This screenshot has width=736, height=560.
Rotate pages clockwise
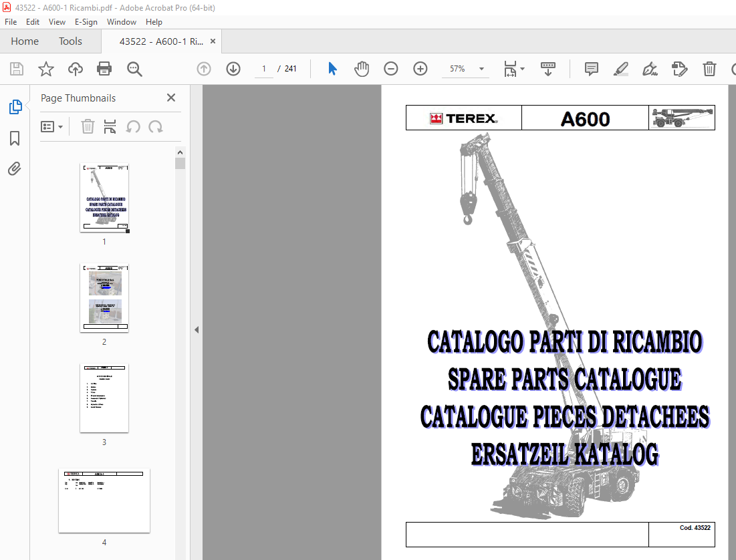(155, 127)
